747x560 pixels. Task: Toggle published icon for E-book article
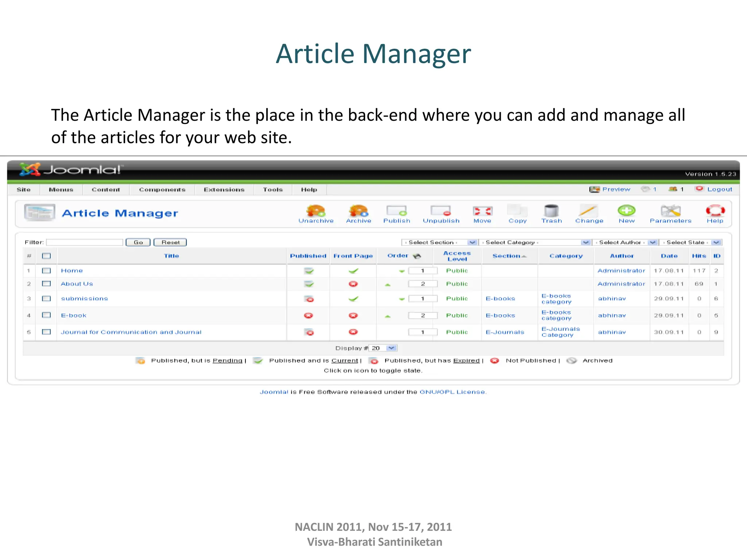coord(309,315)
